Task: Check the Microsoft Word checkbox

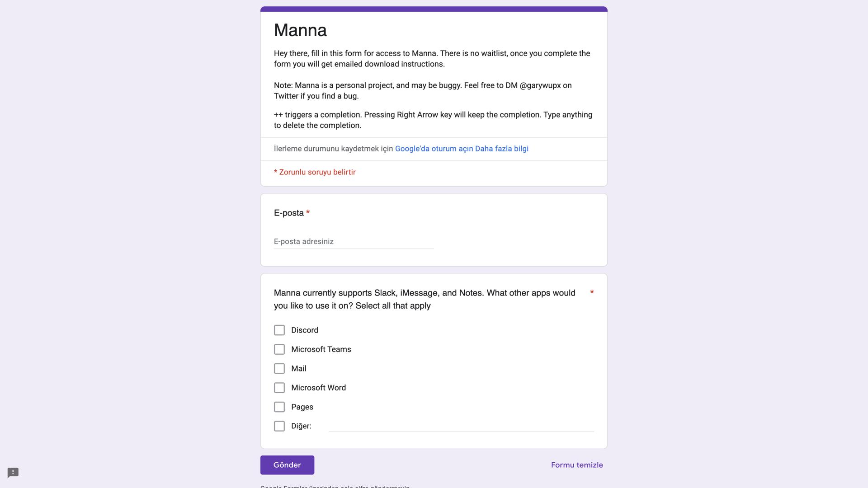Action: 279,388
